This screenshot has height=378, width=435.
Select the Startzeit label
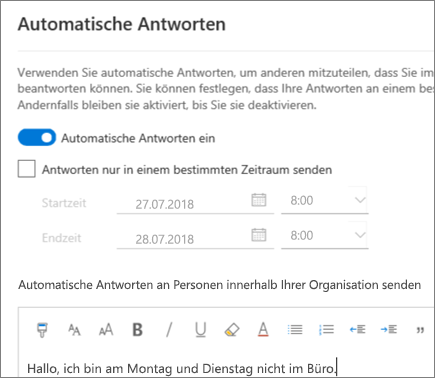tap(64, 203)
